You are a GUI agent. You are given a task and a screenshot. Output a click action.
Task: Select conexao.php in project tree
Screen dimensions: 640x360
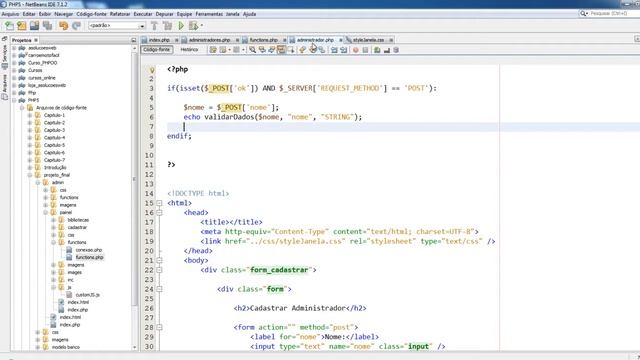[x=89, y=250]
